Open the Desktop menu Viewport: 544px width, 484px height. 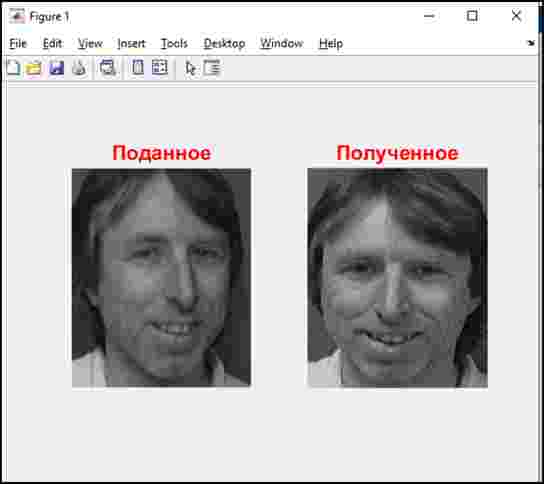(224, 44)
